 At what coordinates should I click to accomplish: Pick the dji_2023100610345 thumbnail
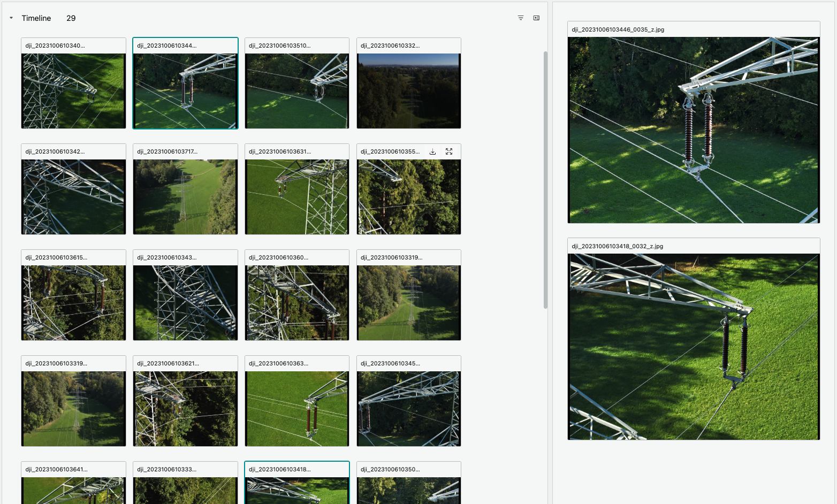click(x=409, y=408)
